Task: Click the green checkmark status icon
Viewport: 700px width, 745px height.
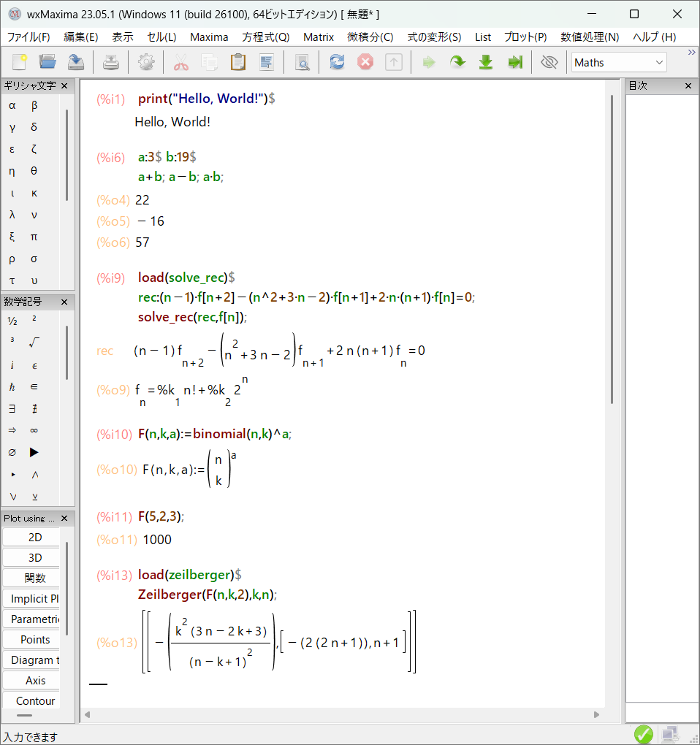Action: pos(644,735)
